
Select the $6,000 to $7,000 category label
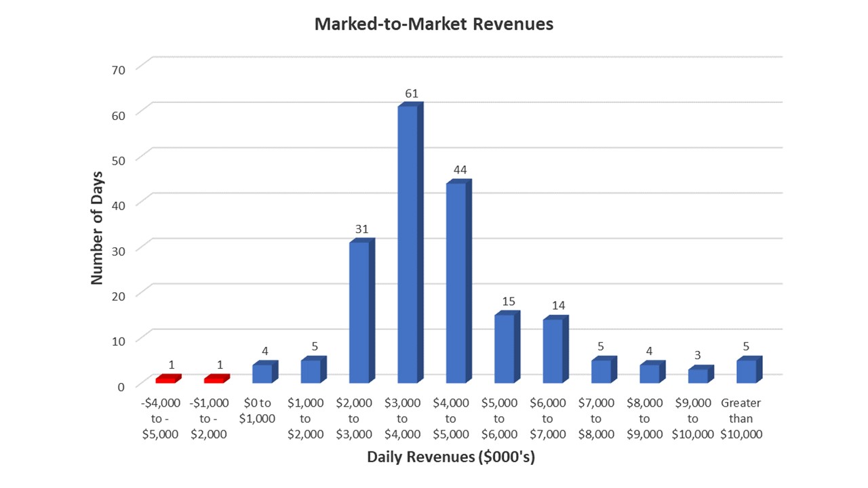click(x=548, y=418)
